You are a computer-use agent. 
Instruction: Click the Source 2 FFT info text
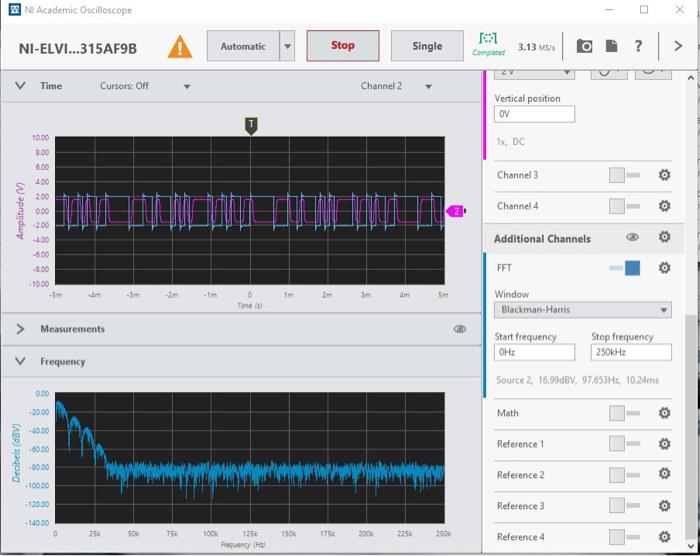tap(577, 380)
